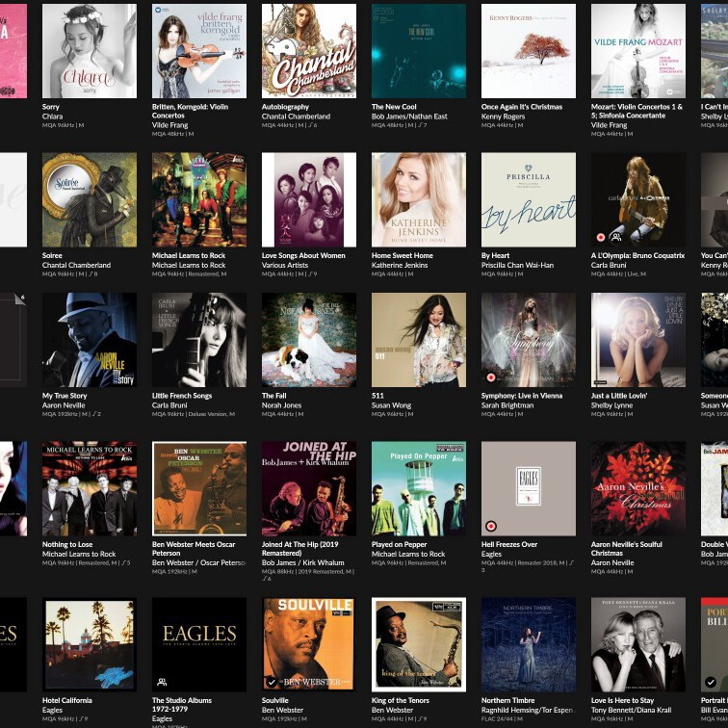Click the album title 'Soulville'
This screenshot has width=728, height=728.
coord(274,700)
